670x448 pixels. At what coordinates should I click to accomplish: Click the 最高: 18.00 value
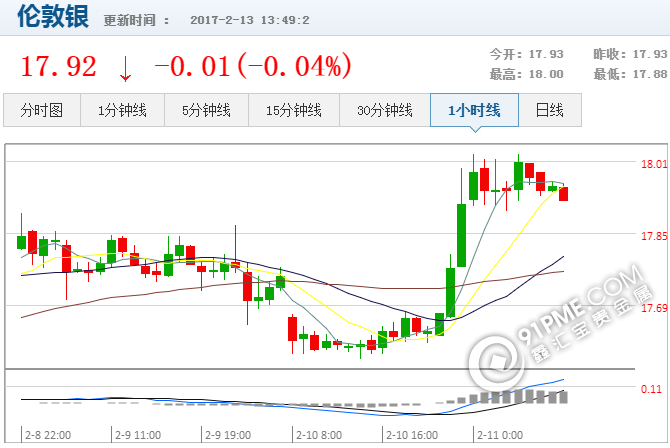[526, 74]
